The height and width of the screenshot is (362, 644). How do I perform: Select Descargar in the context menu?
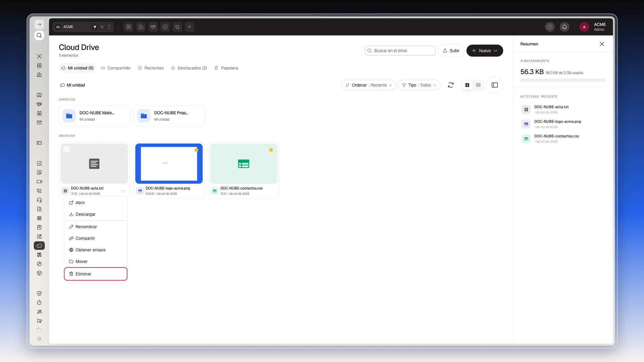click(x=96, y=214)
